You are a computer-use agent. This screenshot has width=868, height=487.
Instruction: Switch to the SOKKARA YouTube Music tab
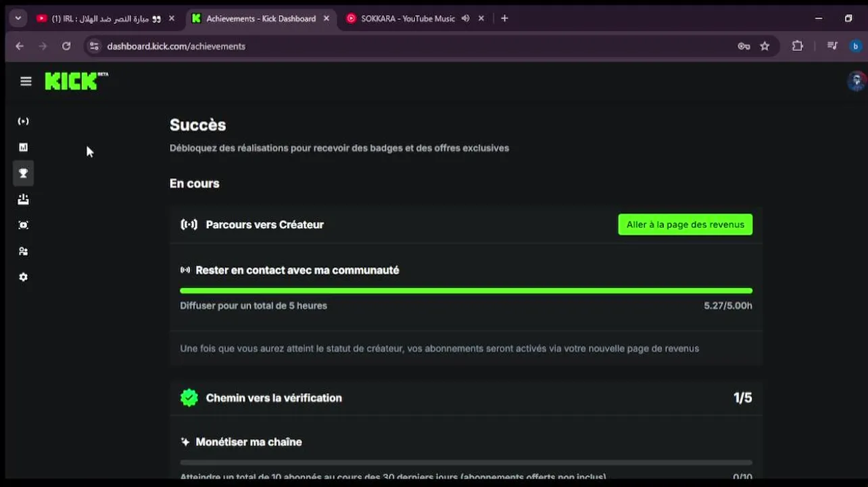tap(406, 18)
